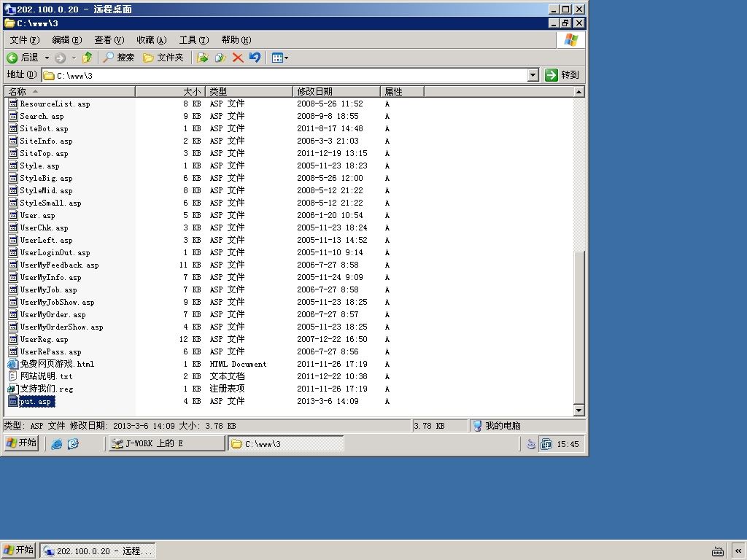Select file name UserChk.asp
The image size is (747, 560).
[44, 227]
